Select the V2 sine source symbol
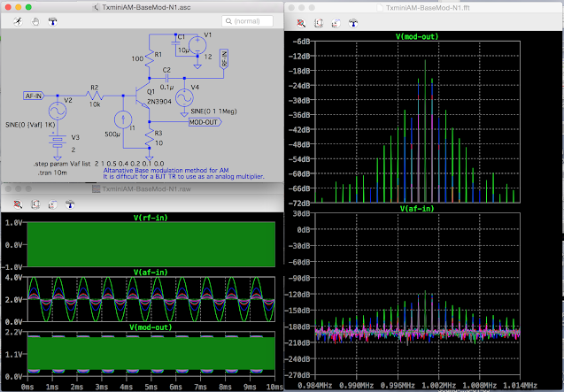Screen dimensions: 564x392 pos(58,111)
